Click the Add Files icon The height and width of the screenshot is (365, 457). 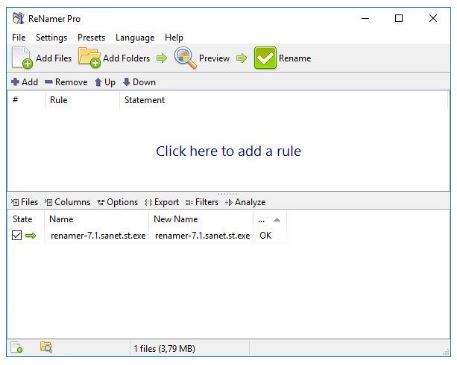pyautogui.click(x=22, y=58)
